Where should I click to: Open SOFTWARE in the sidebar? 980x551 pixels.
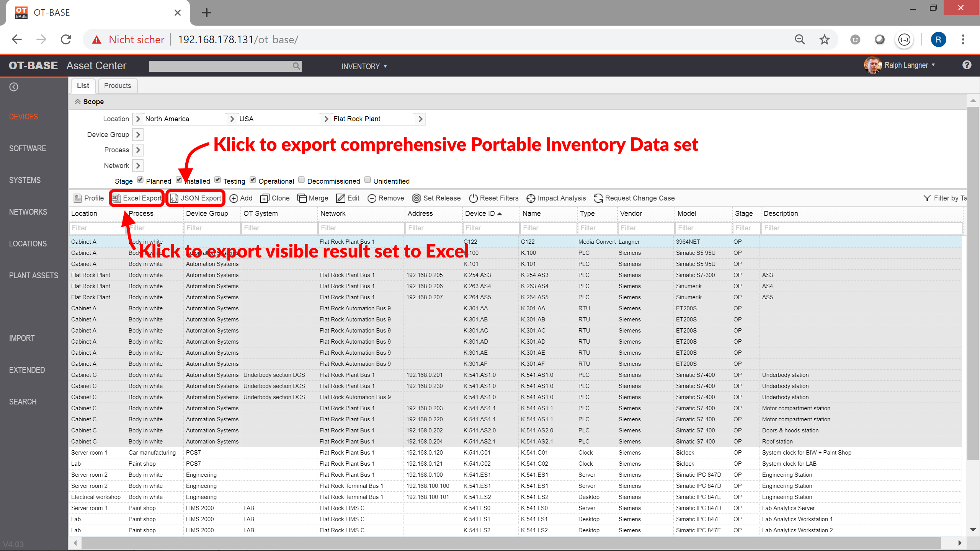click(x=28, y=148)
